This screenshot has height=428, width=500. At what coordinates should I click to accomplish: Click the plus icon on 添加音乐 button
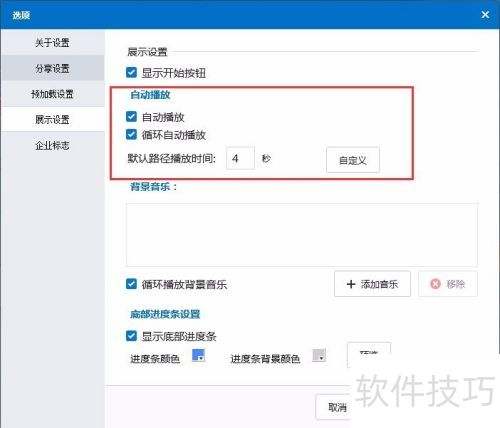(x=351, y=284)
